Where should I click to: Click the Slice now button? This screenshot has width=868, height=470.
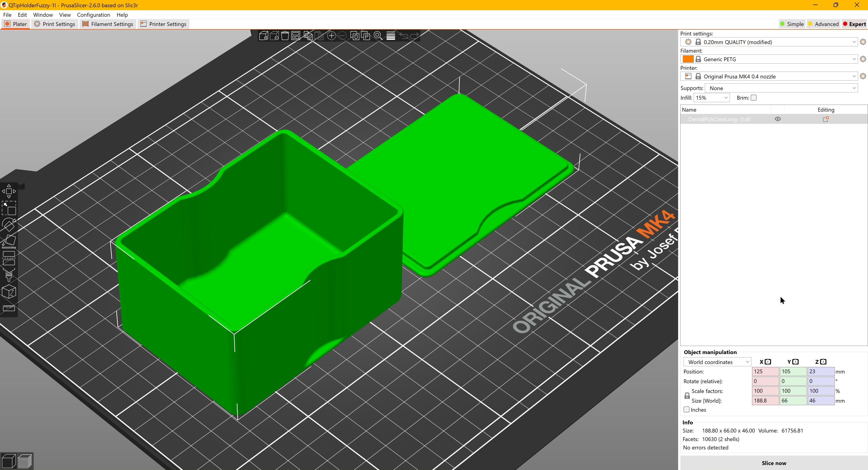coord(774,463)
